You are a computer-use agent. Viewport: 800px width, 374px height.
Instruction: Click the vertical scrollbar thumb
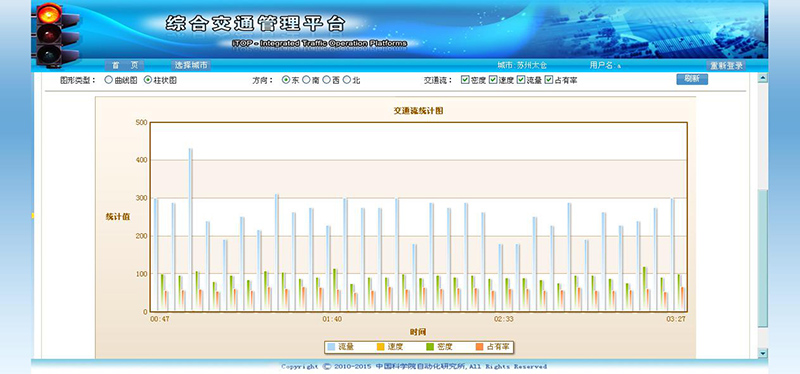pyautogui.click(x=763, y=259)
